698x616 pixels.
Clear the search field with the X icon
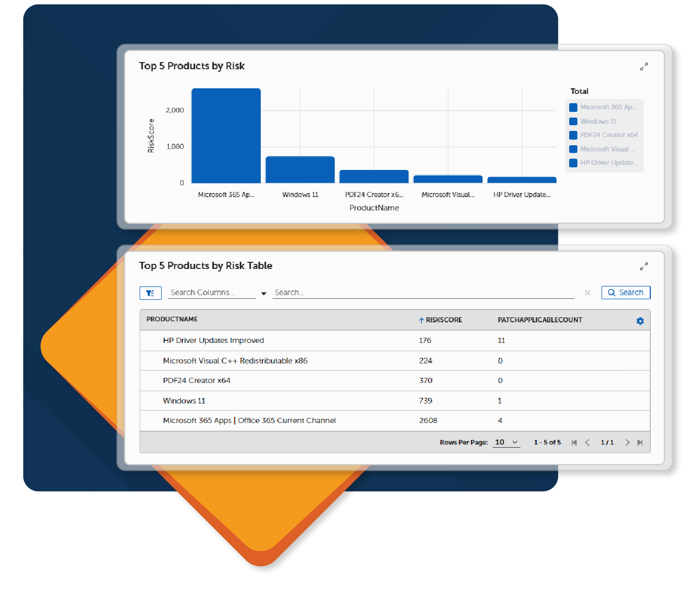tap(588, 293)
